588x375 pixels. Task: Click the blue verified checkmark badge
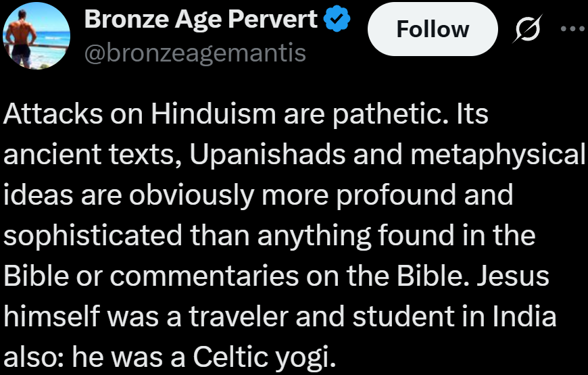point(337,20)
